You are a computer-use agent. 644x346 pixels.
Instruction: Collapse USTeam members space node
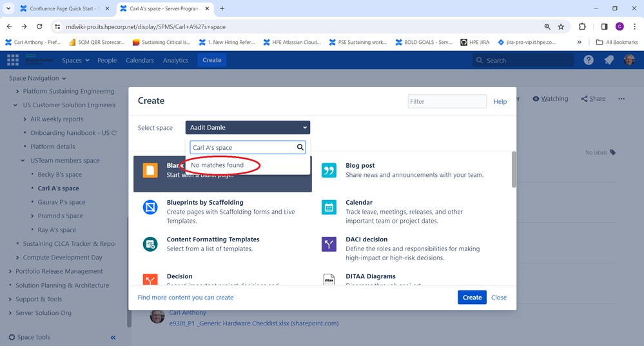click(23, 161)
